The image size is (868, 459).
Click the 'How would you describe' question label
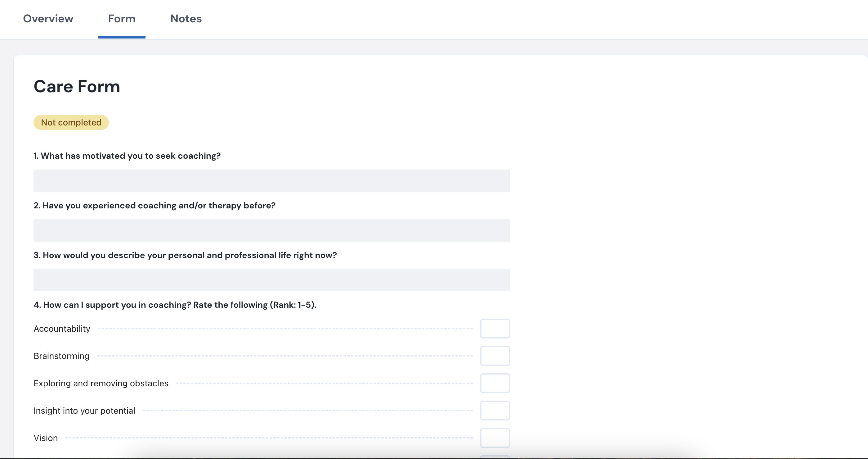click(x=185, y=255)
